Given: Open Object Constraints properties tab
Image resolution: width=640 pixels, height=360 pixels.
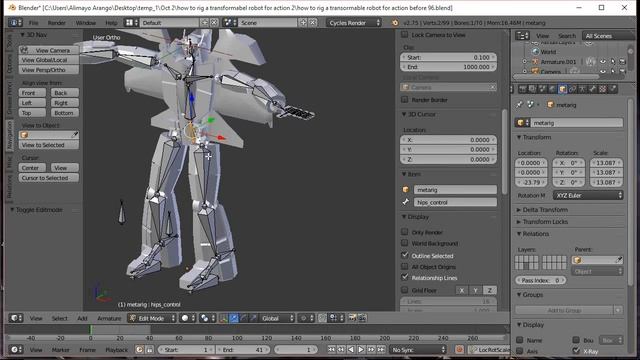Looking at the screenshot, I should click(x=572, y=89).
